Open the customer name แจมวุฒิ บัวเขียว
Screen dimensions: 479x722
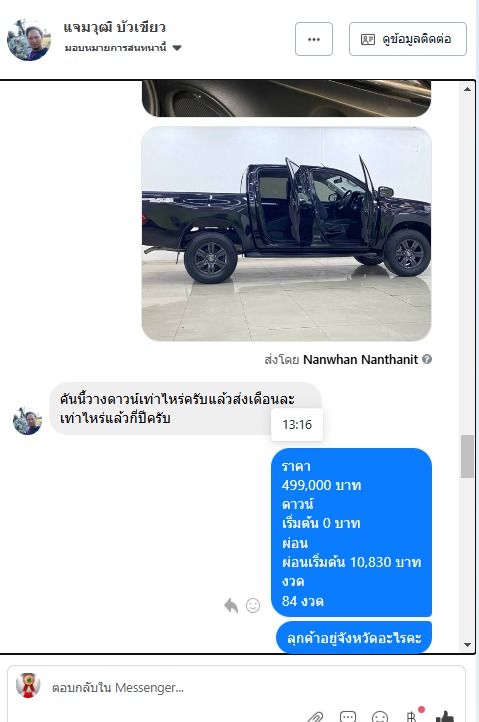click(115, 28)
